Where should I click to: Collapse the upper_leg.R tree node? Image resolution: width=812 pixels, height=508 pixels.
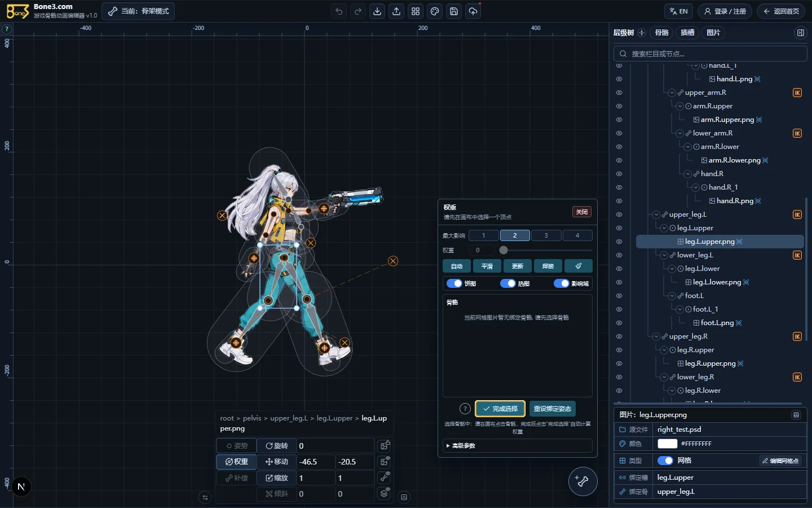coord(656,336)
